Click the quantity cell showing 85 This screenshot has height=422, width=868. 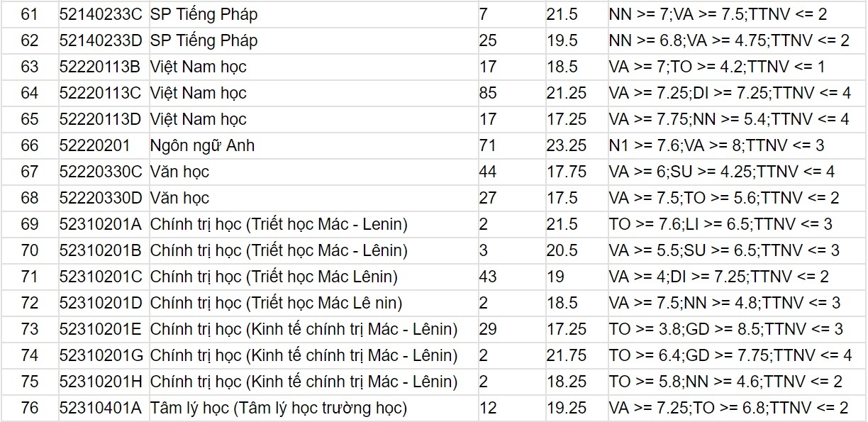click(489, 93)
